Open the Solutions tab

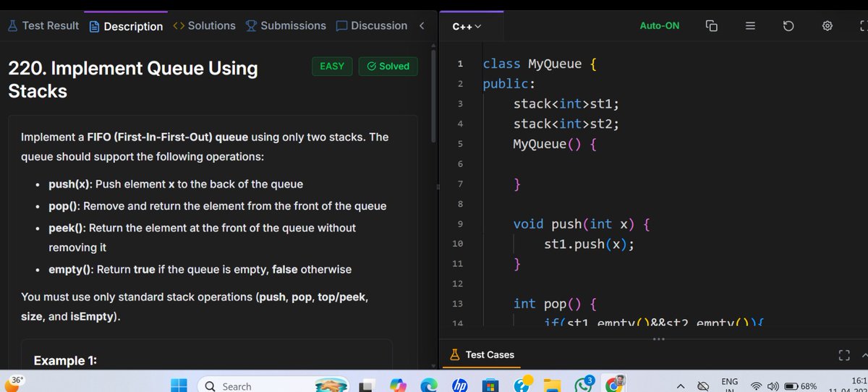click(x=205, y=25)
